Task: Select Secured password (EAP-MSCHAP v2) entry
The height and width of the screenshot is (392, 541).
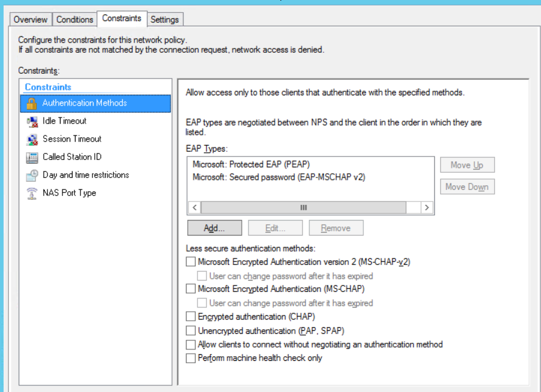Action: tap(279, 177)
